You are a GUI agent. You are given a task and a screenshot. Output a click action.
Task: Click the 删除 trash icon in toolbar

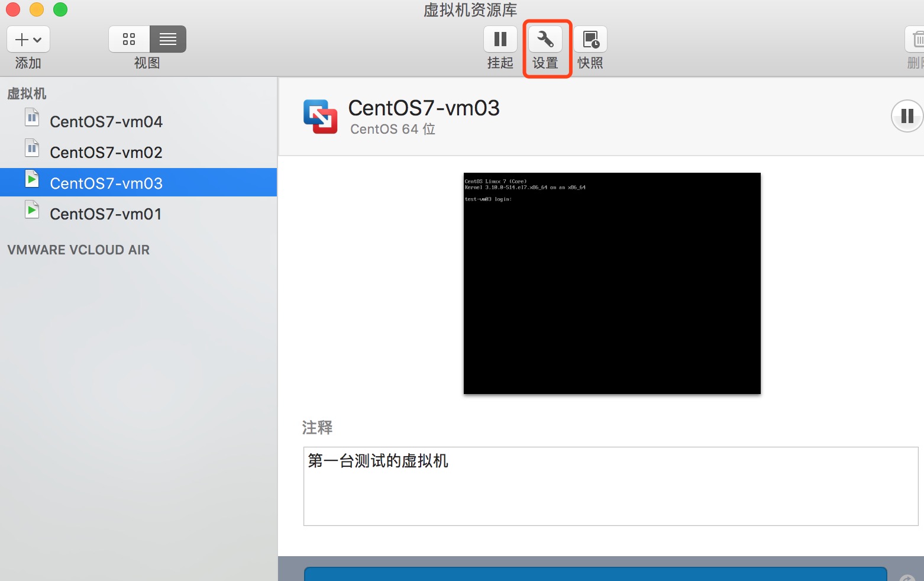coord(916,39)
